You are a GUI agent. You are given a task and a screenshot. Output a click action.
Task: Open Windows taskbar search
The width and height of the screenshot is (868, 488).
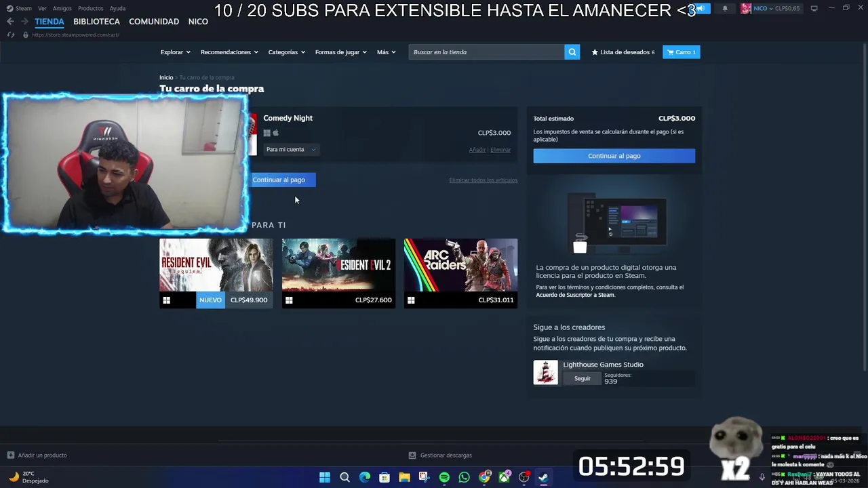(344, 477)
